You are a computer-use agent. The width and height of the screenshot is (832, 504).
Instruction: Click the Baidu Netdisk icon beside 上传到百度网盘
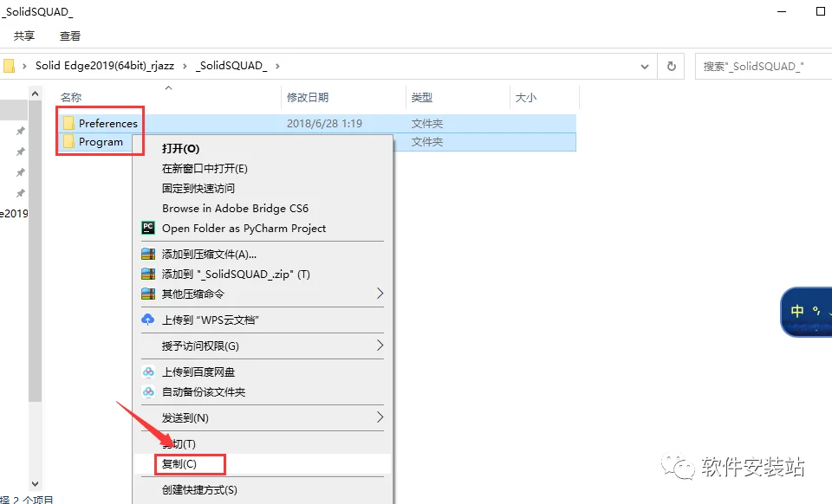(x=148, y=372)
